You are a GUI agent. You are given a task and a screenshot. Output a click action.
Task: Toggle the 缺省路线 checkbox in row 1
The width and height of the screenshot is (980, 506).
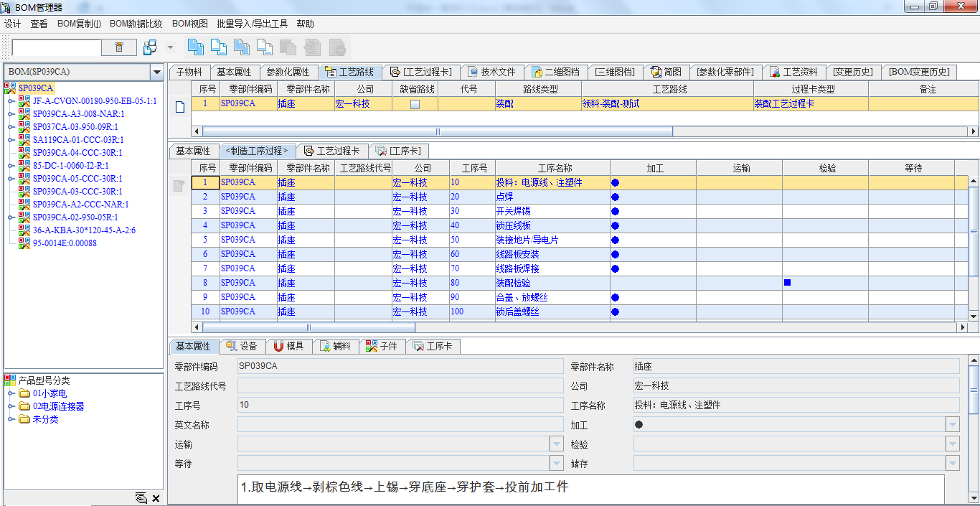pos(415,104)
